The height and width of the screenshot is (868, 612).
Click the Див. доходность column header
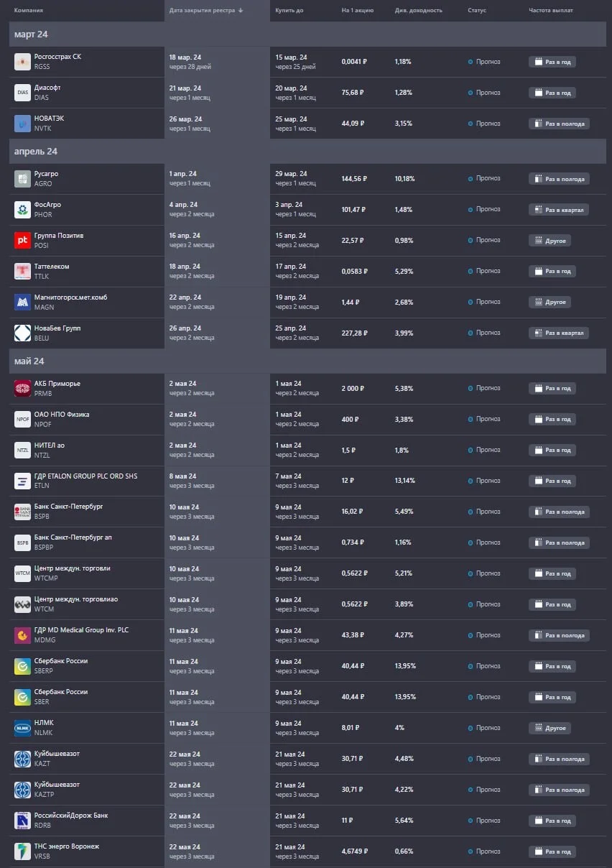pyautogui.click(x=419, y=11)
